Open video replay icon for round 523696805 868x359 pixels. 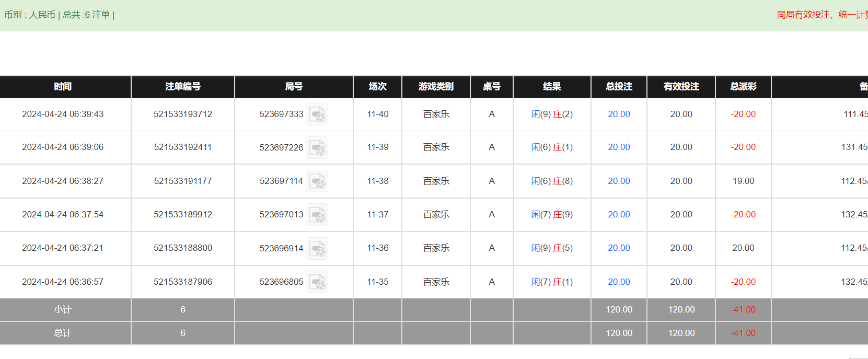(x=317, y=282)
